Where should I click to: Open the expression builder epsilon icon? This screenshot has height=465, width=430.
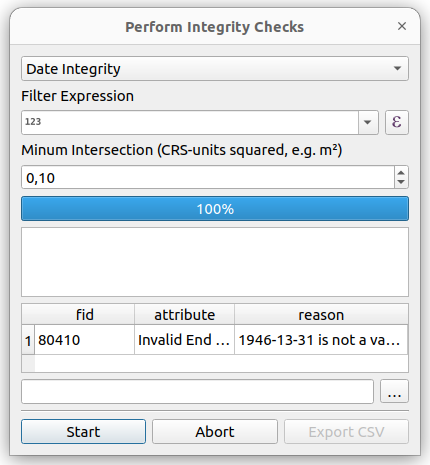[397, 123]
